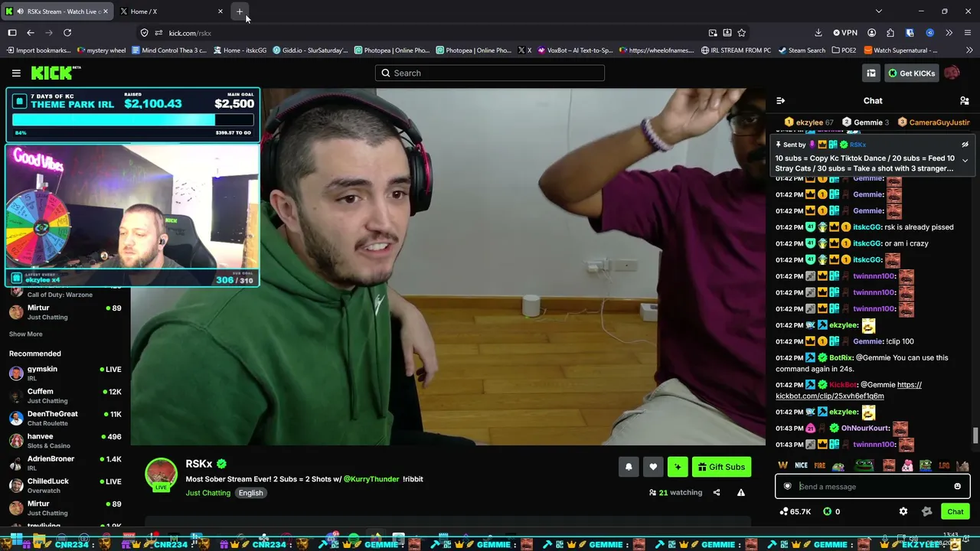Screen dimensions: 980x551
Task: Bookmark this page with the star icon
Action: click(x=741, y=33)
